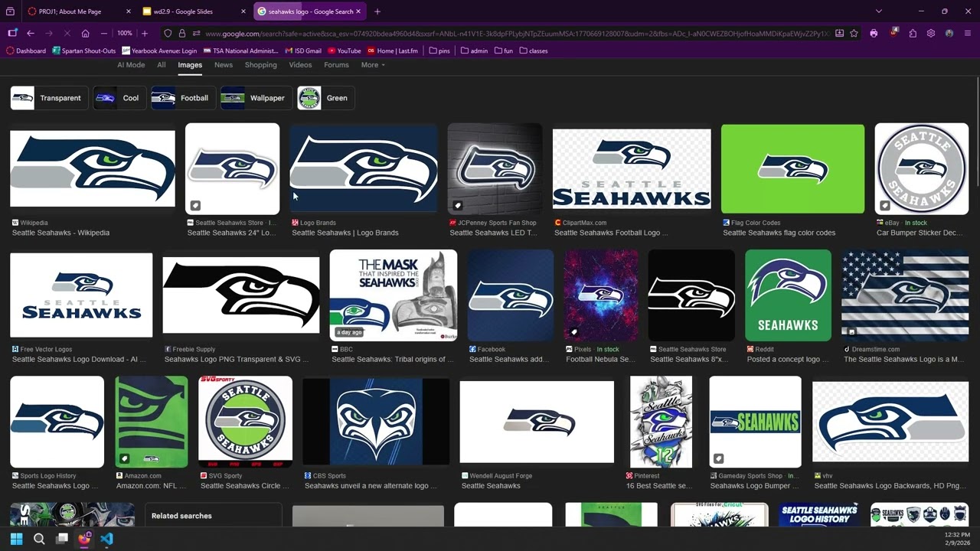Viewport: 980px width, 551px height.
Task: Select the Forums search tab
Action: 336,65
